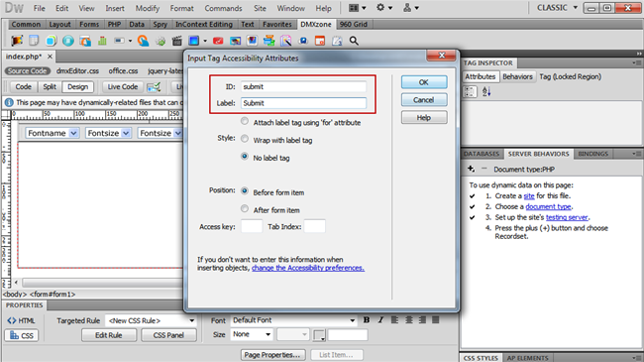
Task: Justify text in Properties panel
Action: [x=436, y=320]
